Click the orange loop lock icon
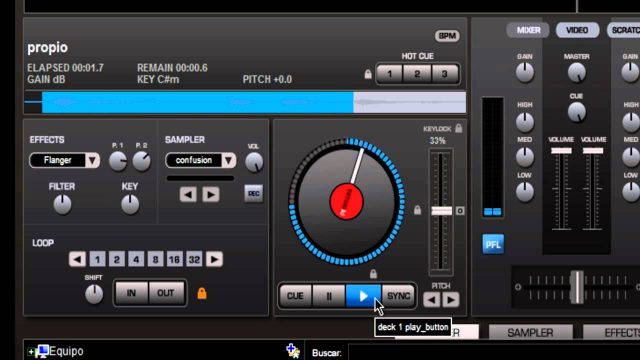The image size is (640, 360). pos(202,293)
